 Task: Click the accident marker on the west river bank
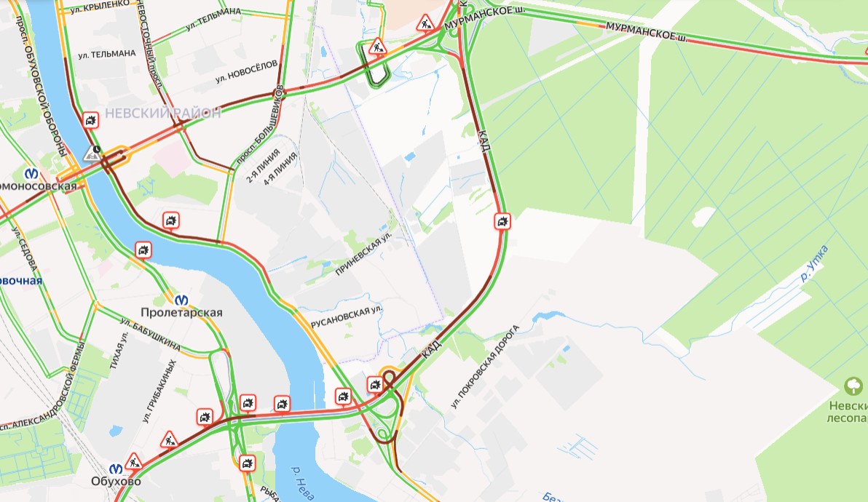click(143, 250)
